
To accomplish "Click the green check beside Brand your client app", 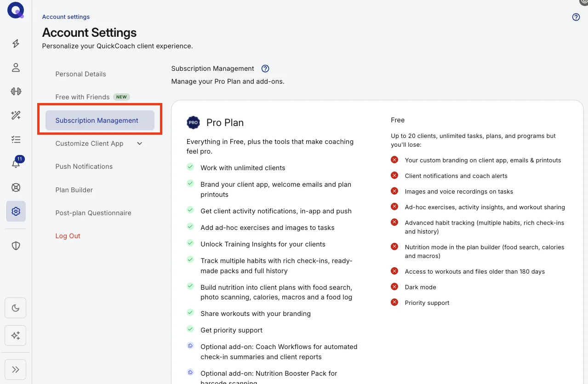I will [190, 183].
